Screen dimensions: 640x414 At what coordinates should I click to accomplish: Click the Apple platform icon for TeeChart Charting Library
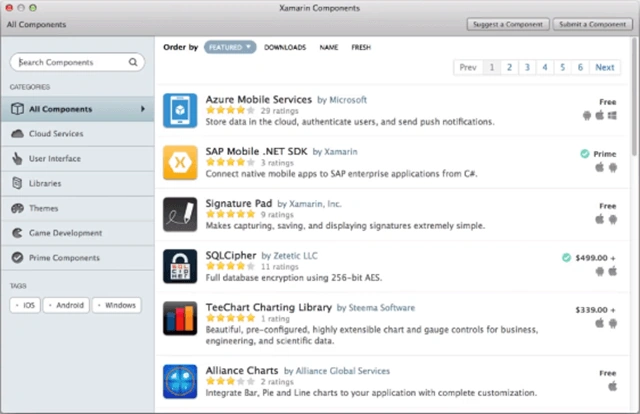600,323
